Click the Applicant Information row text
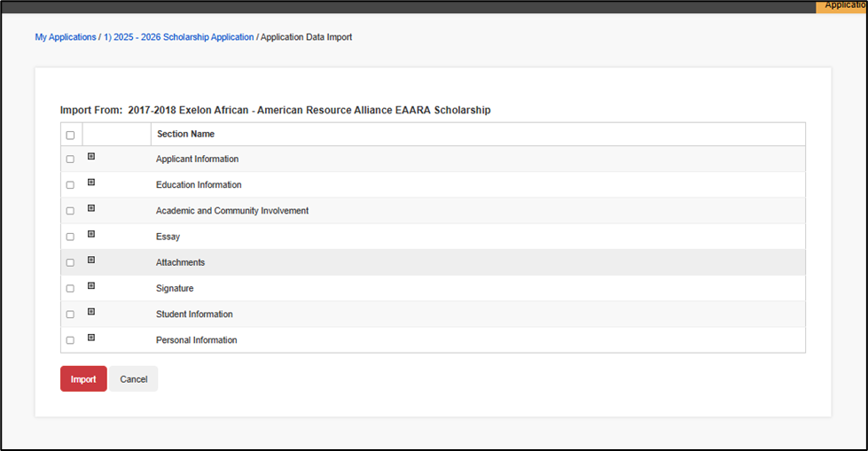868x451 pixels. coord(197,159)
